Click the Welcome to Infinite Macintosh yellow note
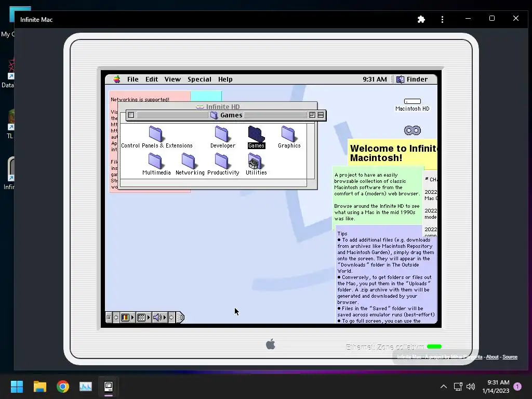This screenshot has width=532, height=399. click(393, 153)
